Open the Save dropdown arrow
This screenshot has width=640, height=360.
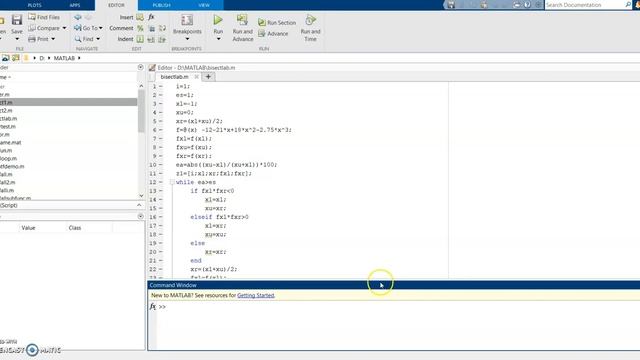[x=17, y=39]
